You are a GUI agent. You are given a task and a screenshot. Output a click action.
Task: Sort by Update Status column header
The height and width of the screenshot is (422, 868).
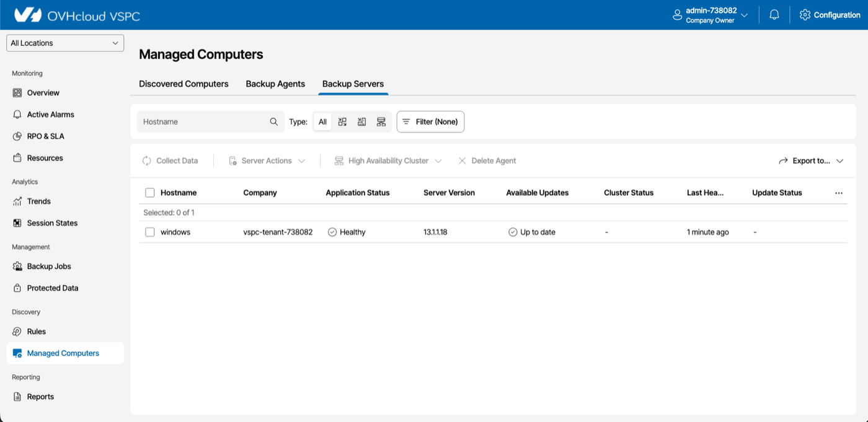pos(777,193)
